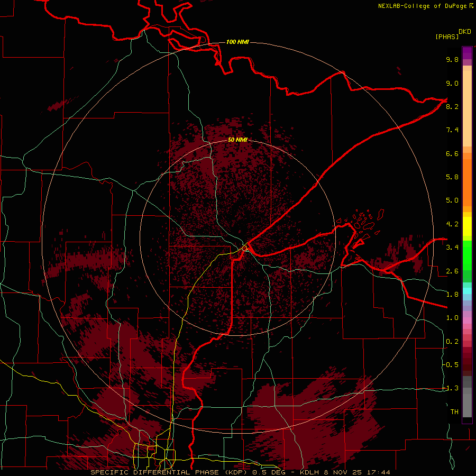This screenshot has height=476, width=476.
Task: Pick the large peach segment of color bar
Action: [x=467, y=108]
